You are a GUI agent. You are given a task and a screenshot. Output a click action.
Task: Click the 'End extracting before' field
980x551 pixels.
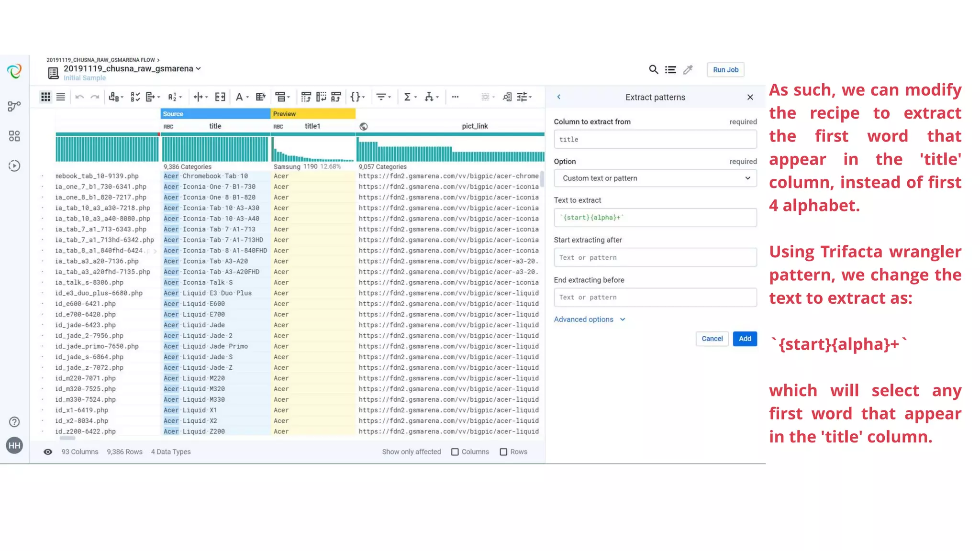655,297
